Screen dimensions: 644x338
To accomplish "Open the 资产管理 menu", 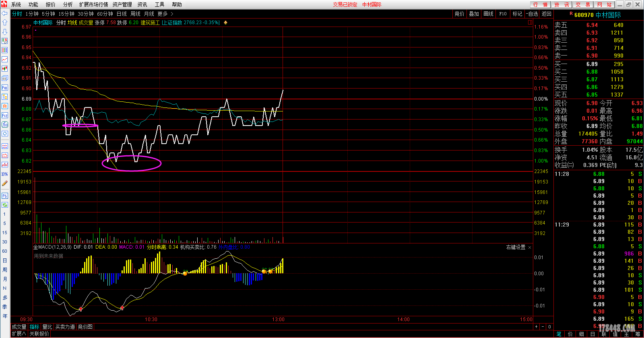I will [122, 4].
